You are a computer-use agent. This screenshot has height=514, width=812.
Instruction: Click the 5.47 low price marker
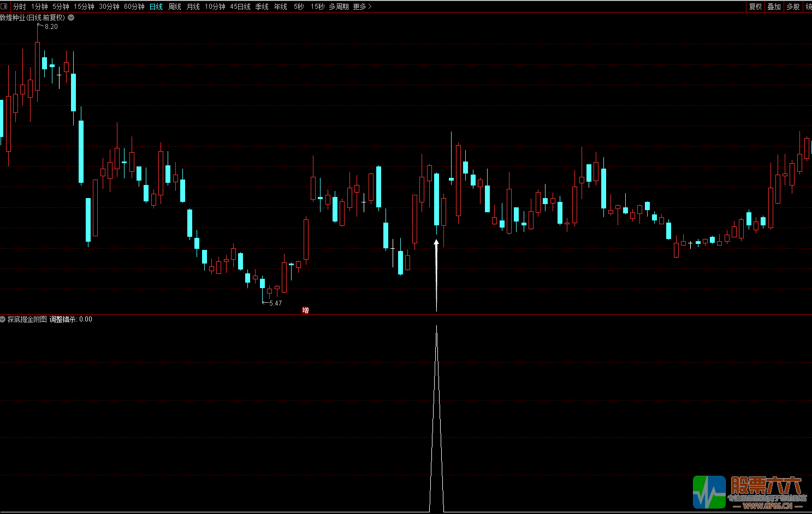275,303
